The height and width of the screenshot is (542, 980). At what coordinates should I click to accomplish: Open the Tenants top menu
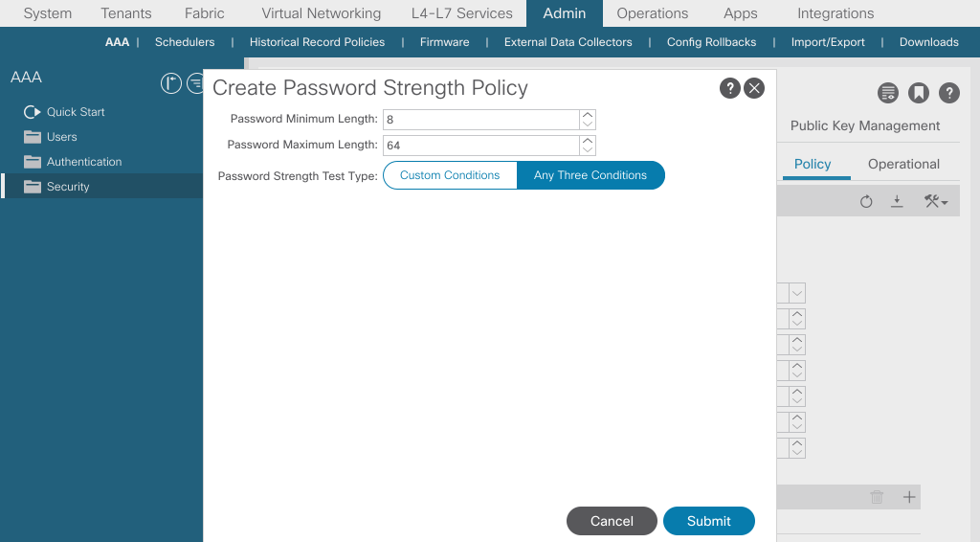(x=126, y=13)
